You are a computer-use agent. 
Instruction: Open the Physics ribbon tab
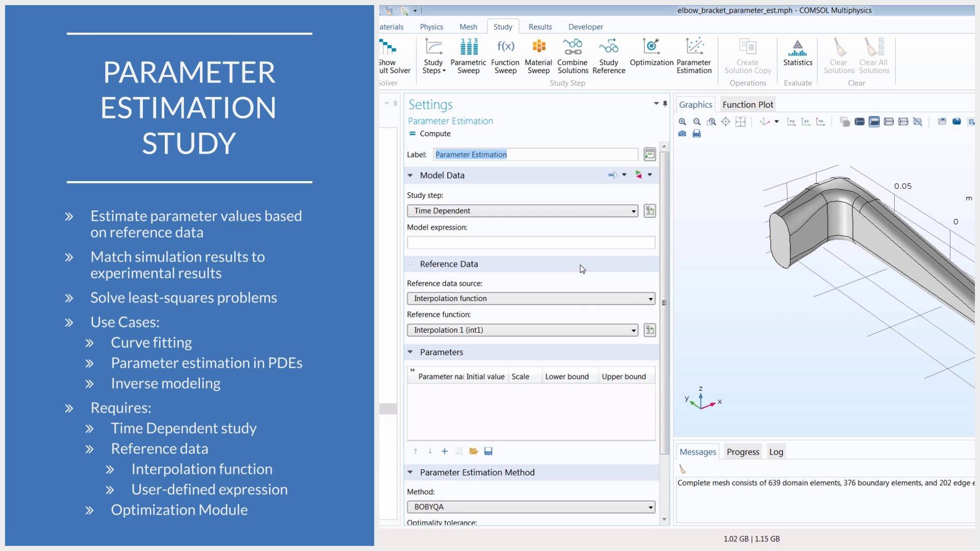tap(431, 27)
